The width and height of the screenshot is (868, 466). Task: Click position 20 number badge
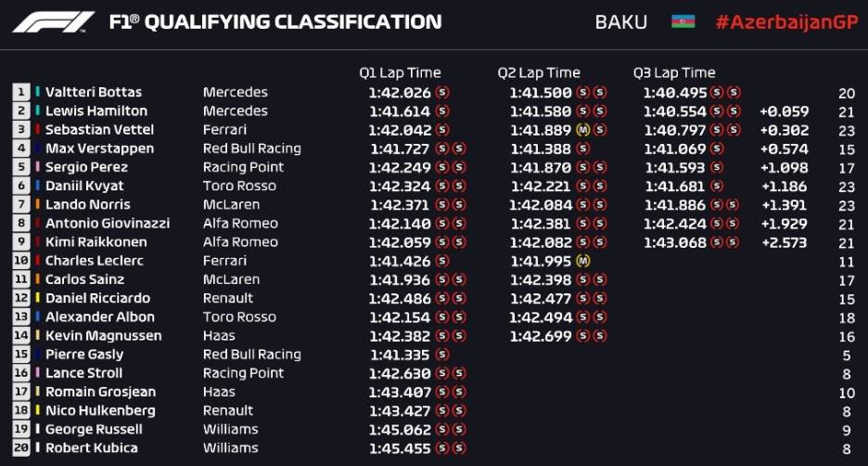(21, 447)
